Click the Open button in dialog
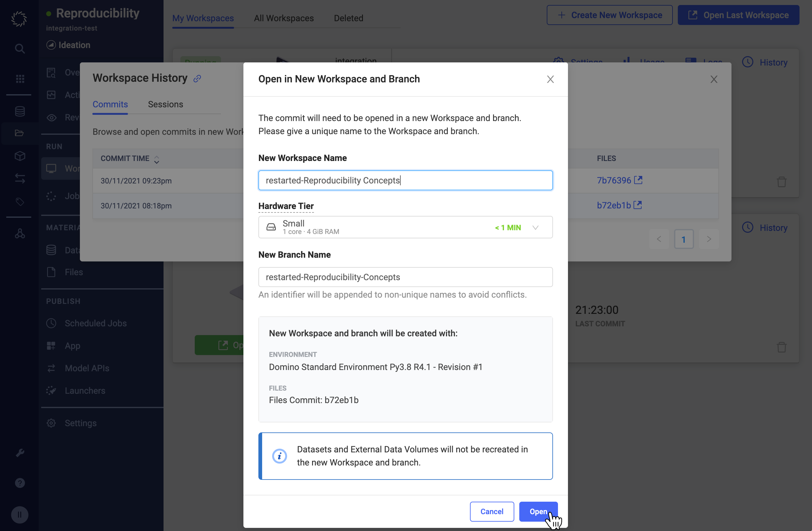This screenshot has width=812, height=531. 538,511
